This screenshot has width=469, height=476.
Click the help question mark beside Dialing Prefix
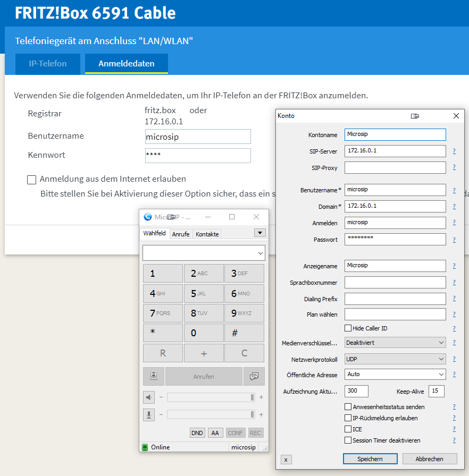tap(454, 299)
